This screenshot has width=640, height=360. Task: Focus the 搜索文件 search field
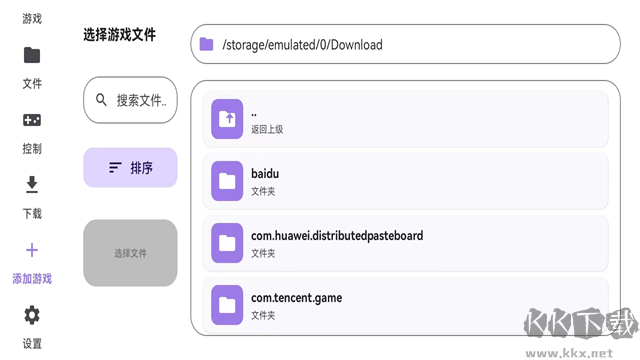pos(130,100)
